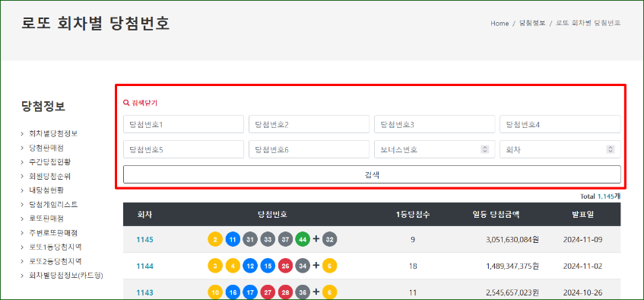
Task: Click the 발표일 column header
Action: click(583, 215)
